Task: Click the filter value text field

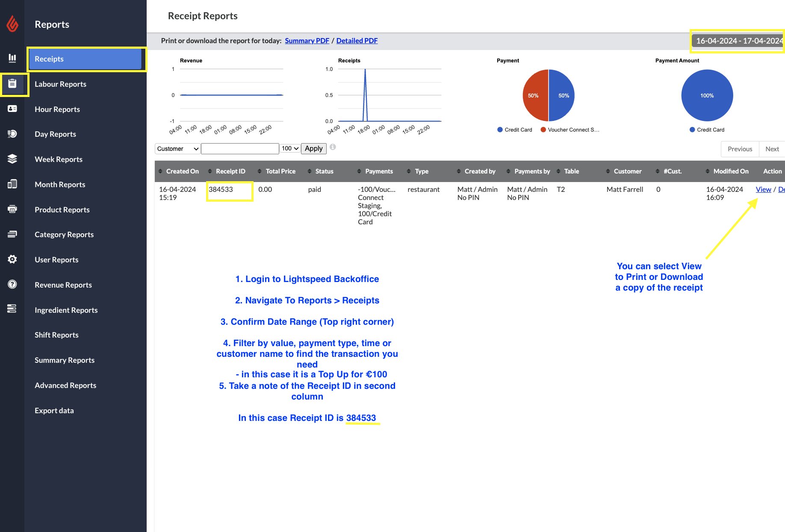Action: pos(240,149)
